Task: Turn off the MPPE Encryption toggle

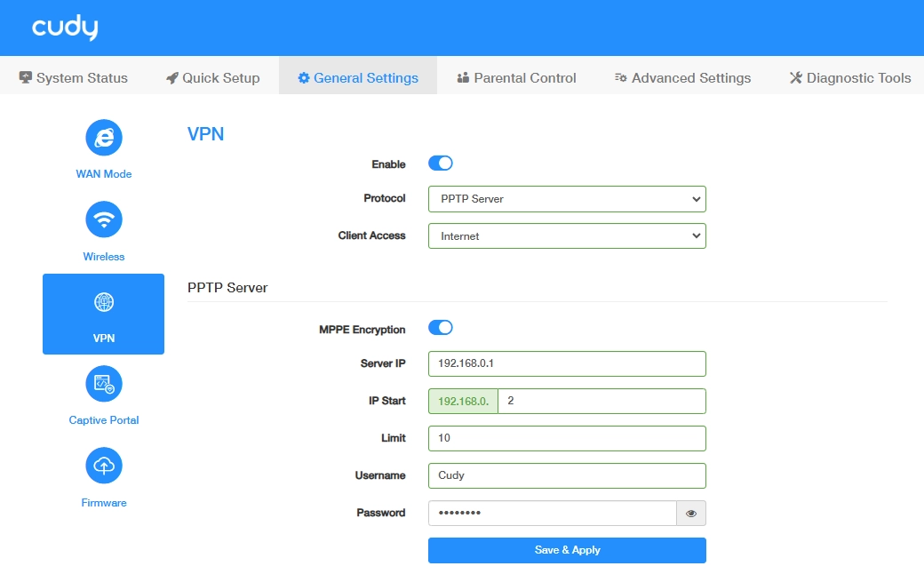Action: point(441,328)
